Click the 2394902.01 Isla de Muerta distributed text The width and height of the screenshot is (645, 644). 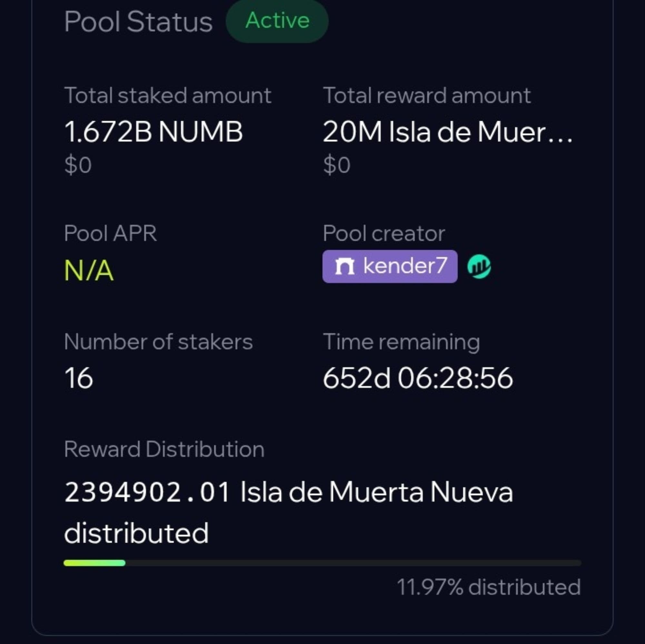click(x=288, y=492)
